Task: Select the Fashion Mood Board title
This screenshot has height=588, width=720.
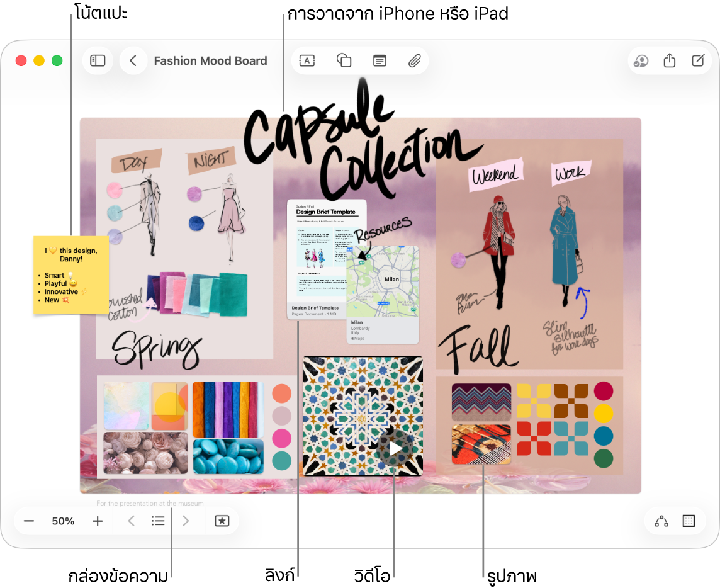Action: coord(210,60)
